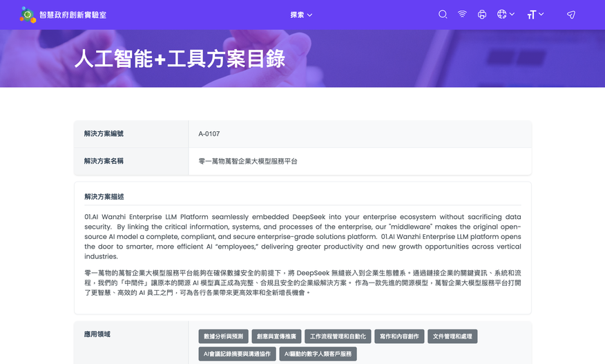Select the AI驅動的數字人類客戶服務 tag
605x364 pixels.
point(318,354)
